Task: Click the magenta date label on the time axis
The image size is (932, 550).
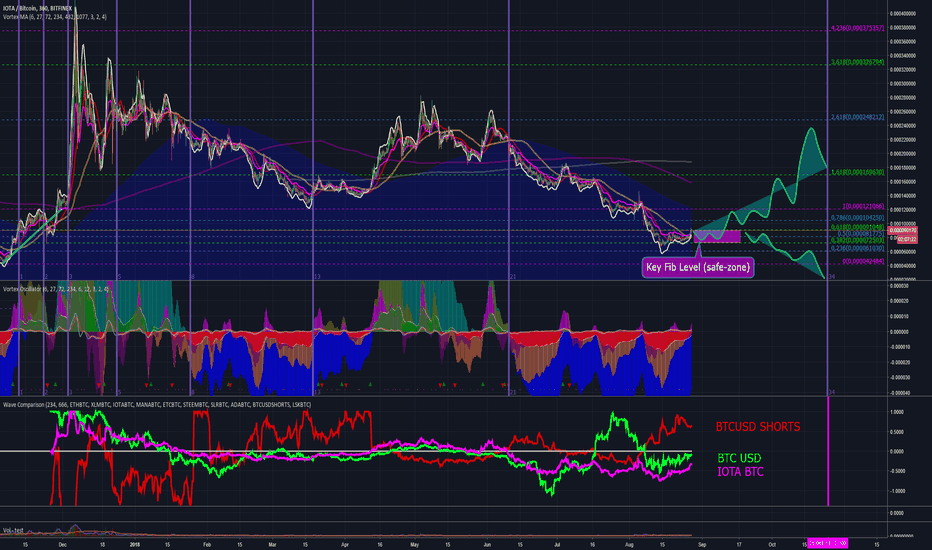Action: (827, 543)
